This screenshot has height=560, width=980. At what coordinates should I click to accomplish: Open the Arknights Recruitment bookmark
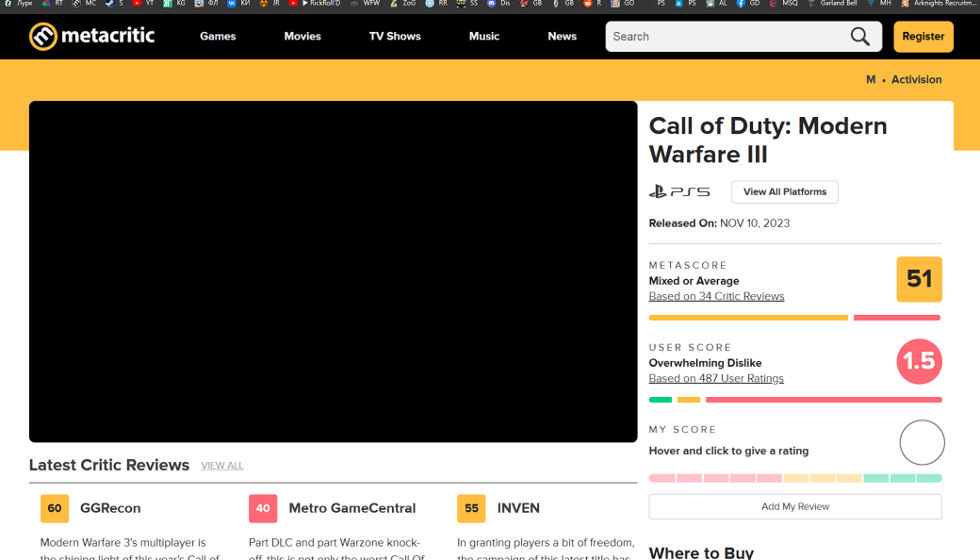click(937, 3)
